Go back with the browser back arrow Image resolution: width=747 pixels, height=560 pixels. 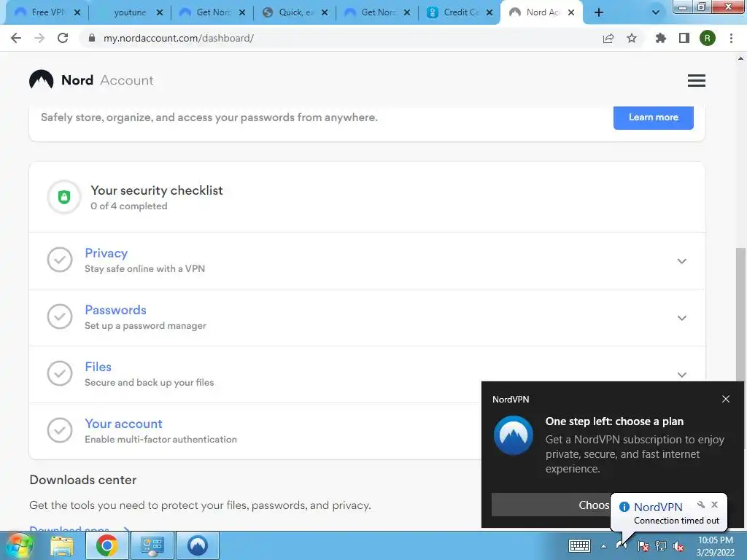(16, 38)
